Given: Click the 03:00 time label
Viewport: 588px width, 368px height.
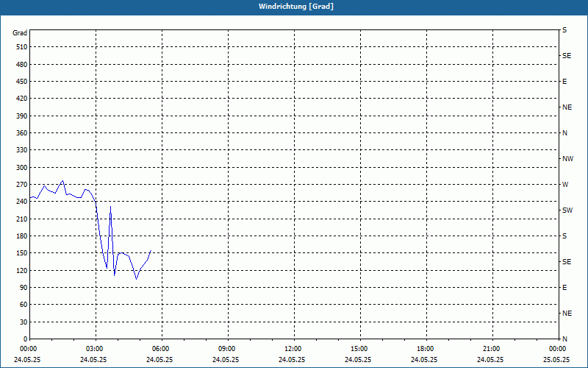Looking at the screenshot, I should coord(94,349).
